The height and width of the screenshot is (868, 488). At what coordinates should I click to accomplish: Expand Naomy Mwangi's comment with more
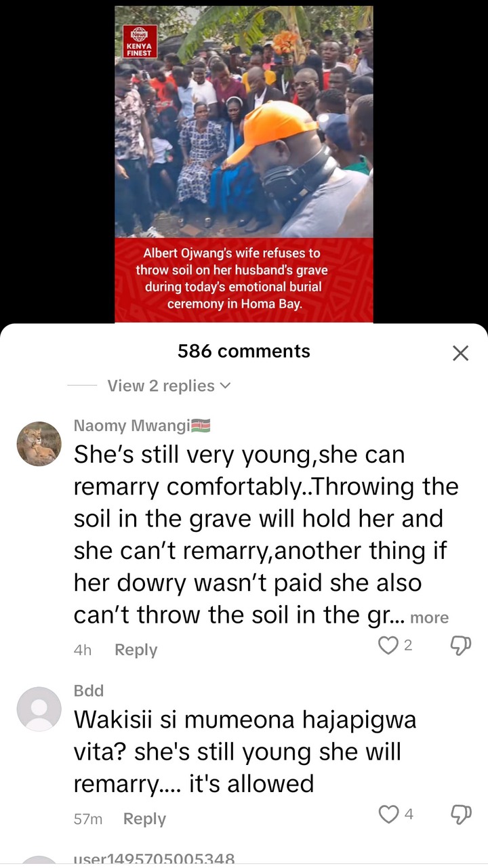point(429,617)
